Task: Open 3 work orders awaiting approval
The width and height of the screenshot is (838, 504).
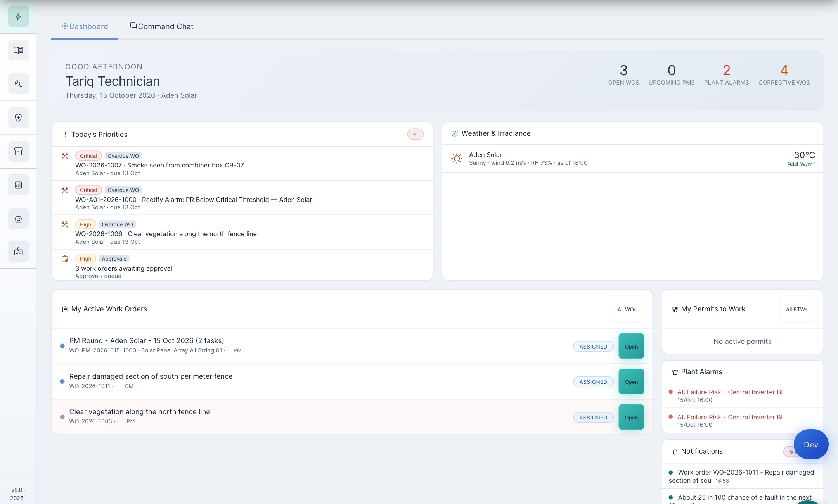Action: click(242, 266)
